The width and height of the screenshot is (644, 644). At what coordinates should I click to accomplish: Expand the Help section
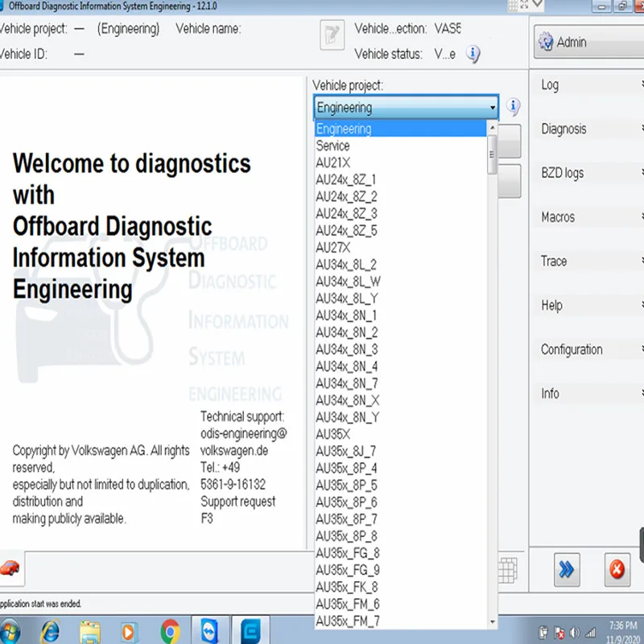tap(589, 305)
